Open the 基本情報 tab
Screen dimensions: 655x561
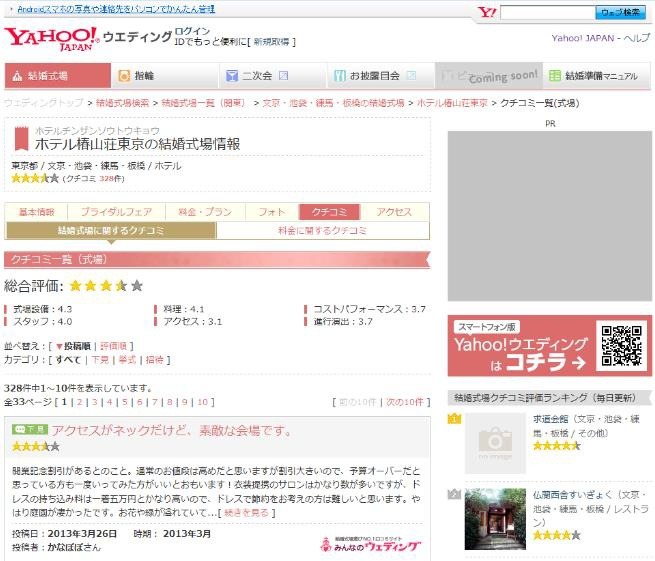click(37, 212)
